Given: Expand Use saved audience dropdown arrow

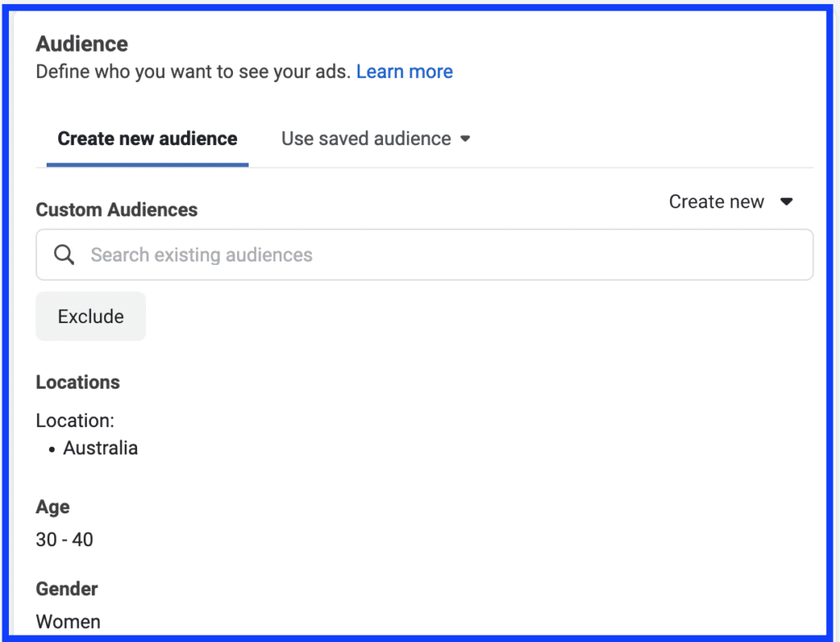Looking at the screenshot, I should coord(465,139).
